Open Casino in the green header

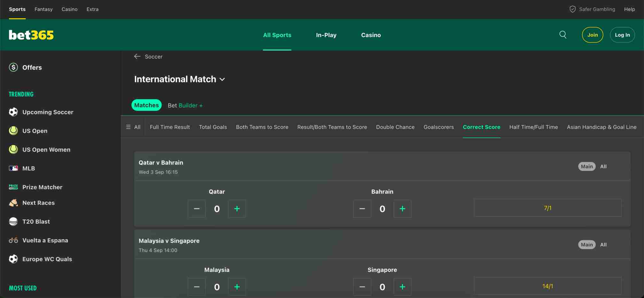tap(371, 35)
